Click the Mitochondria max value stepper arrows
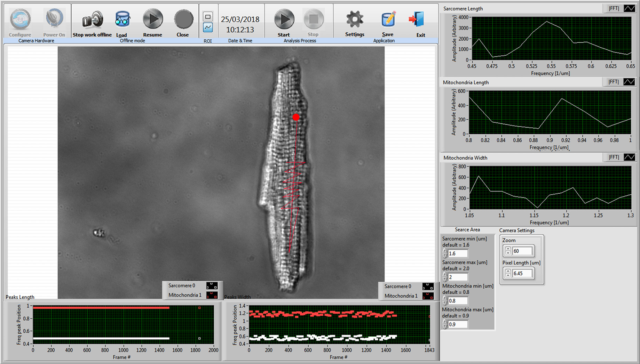This screenshot has height=364, width=640. tap(445, 324)
